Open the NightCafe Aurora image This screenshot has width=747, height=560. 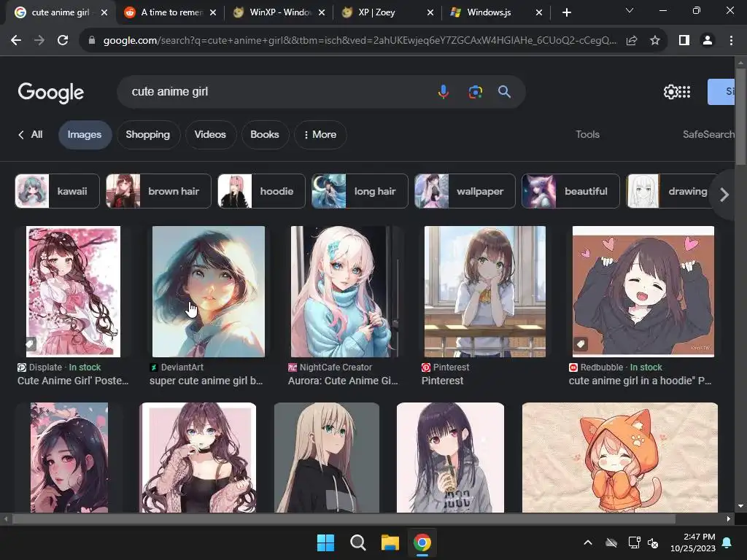[344, 292]
